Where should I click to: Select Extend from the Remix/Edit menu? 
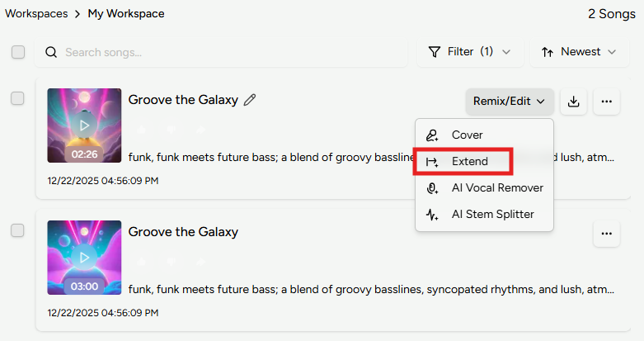pyautogui.click(x=469, y=162)
